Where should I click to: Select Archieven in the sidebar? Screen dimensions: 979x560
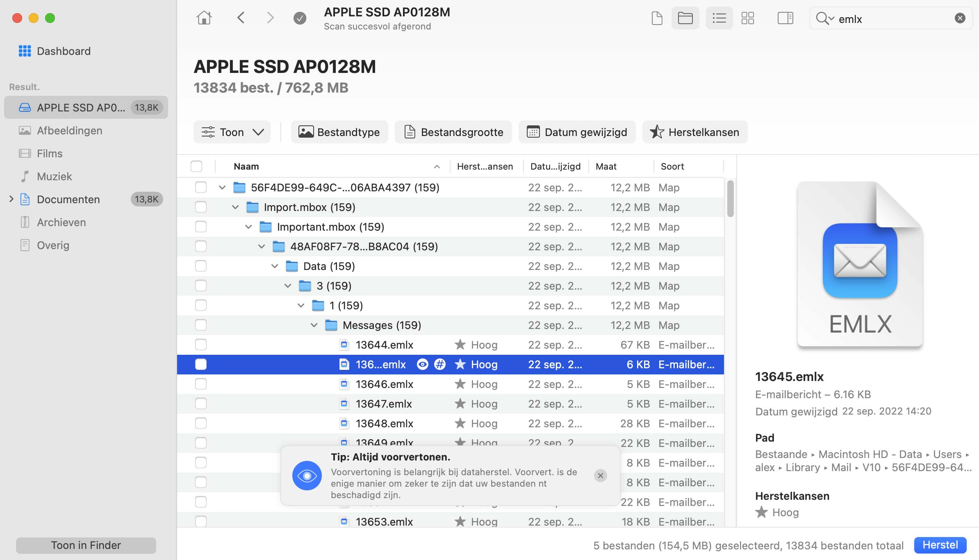pyautogui.click(x=61, y=222)
